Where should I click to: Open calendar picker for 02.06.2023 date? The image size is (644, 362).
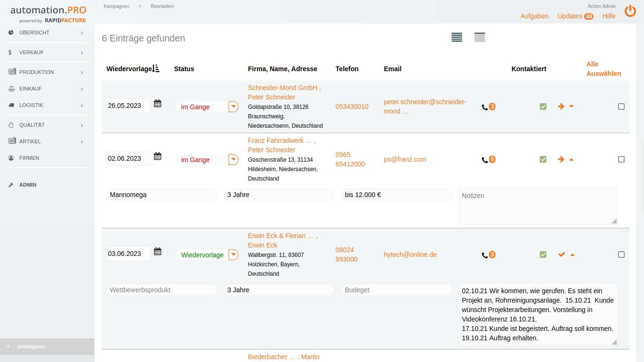pos(157,156)
